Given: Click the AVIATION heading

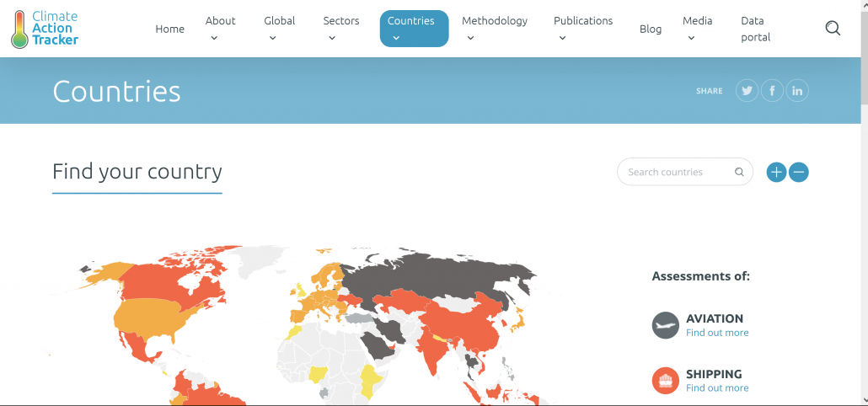Looking at the screenshot, I should (715, 318).
